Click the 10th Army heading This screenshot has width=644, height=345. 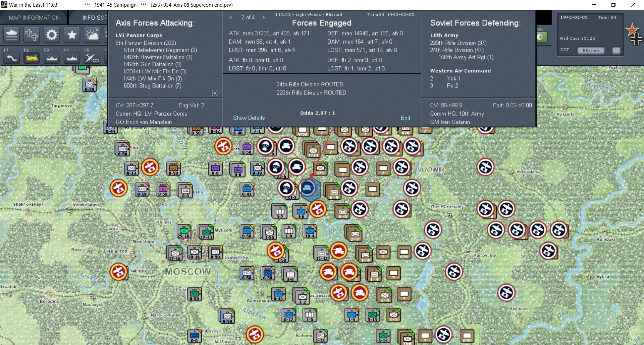pyautogui.click(x=444, y=35)
